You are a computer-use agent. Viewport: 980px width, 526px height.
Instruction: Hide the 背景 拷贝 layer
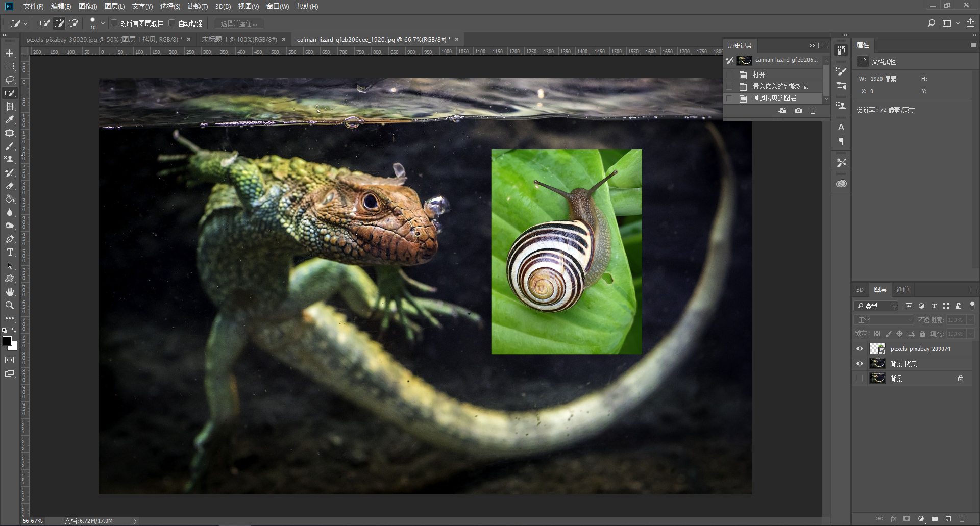pyautogui.click(x=860, y=364)
